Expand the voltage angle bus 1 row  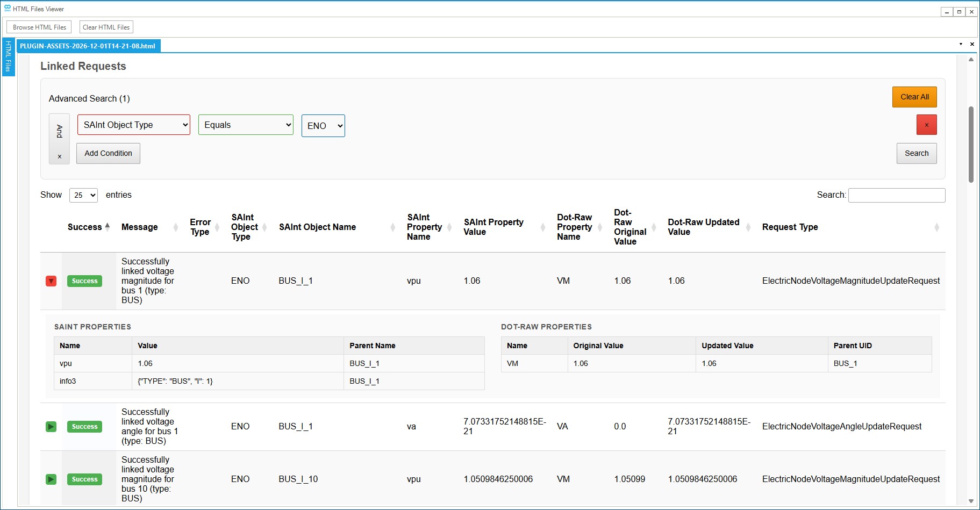pos(51,427)
